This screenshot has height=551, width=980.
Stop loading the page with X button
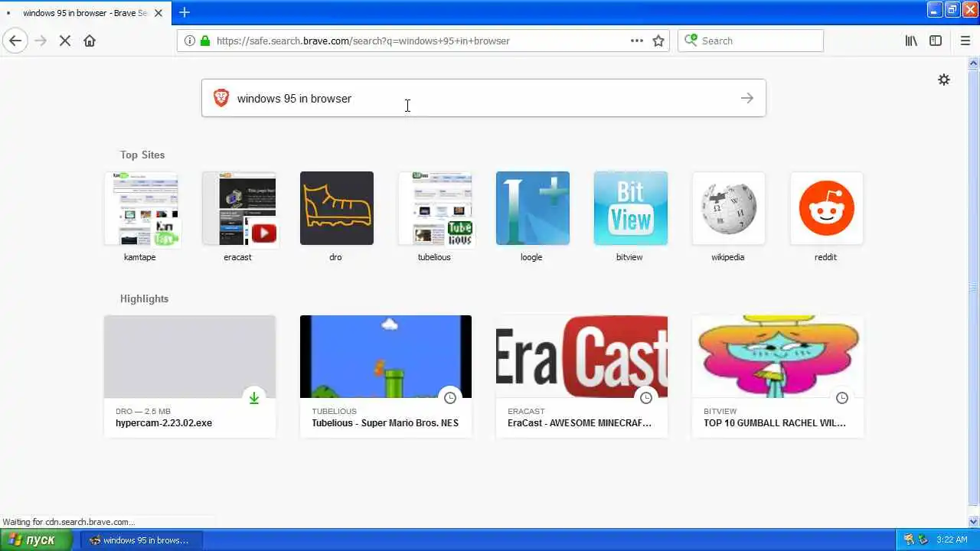click(x=65, y=41)
